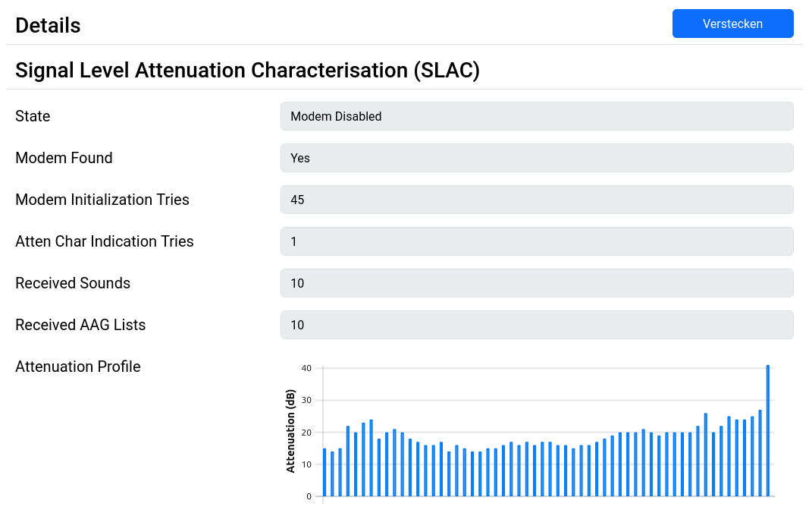
Task: Click the first bar of the attenuation chart
Action: [324, 472]
